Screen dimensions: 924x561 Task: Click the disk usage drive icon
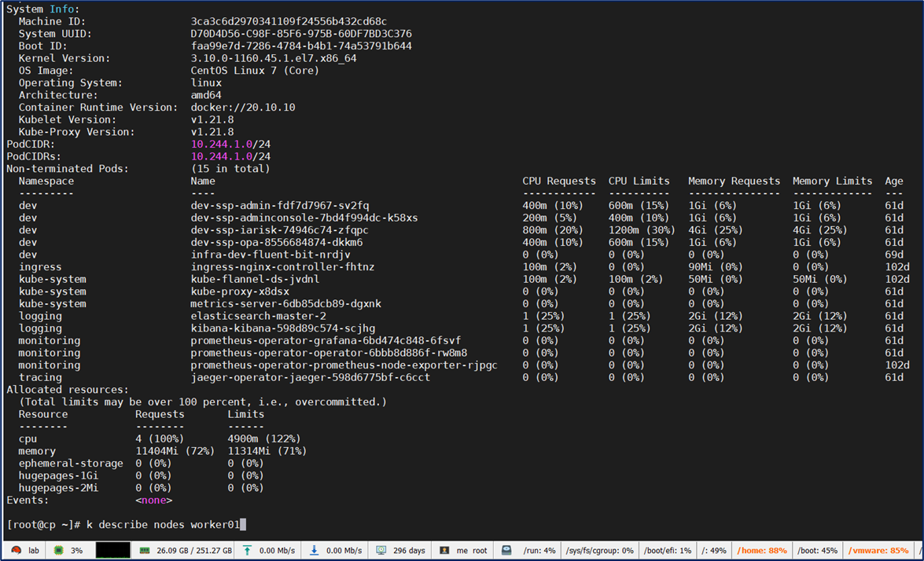coord(506,551)
